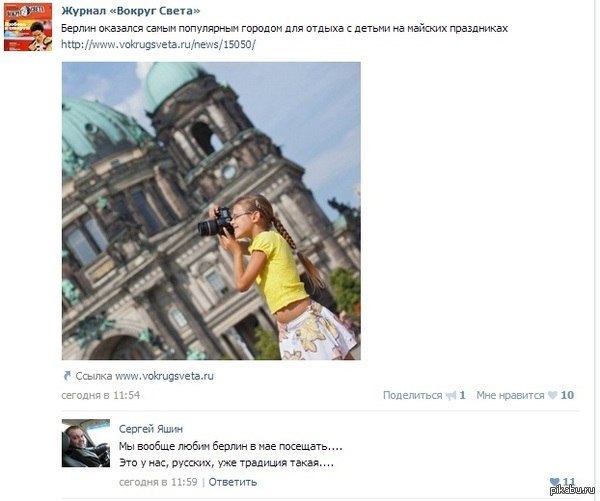
Task: Click the post timestamp сегодня в 11:54
Action: pyautogui.click(x=101, y=395)
